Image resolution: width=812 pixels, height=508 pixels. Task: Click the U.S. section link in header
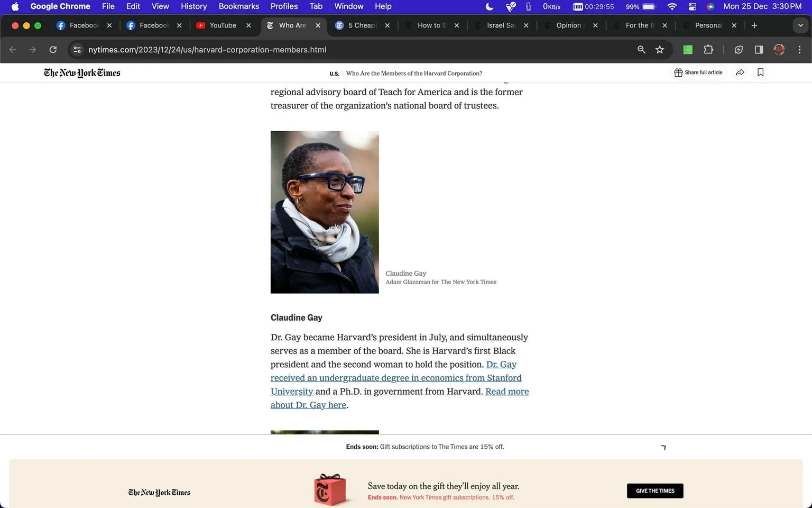334,74
